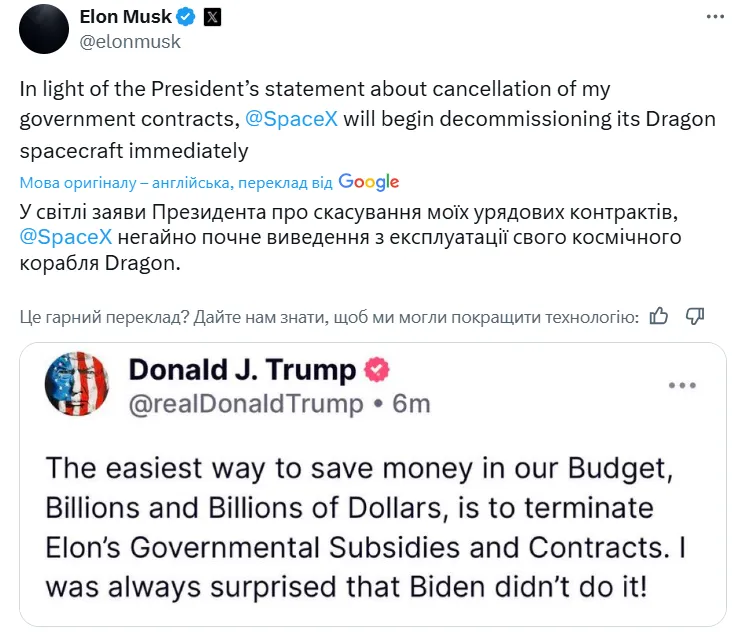Click the X affiliation badge beside Elon Musk
The image size is (745, 637).
(x=213, y=17)
